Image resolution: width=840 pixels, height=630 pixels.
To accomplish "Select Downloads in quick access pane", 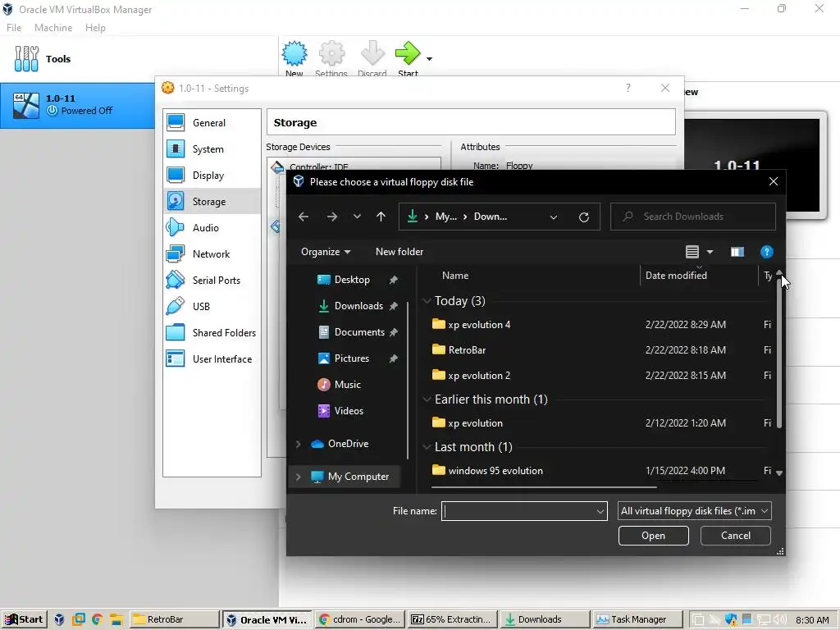I will tap(358, 306).
